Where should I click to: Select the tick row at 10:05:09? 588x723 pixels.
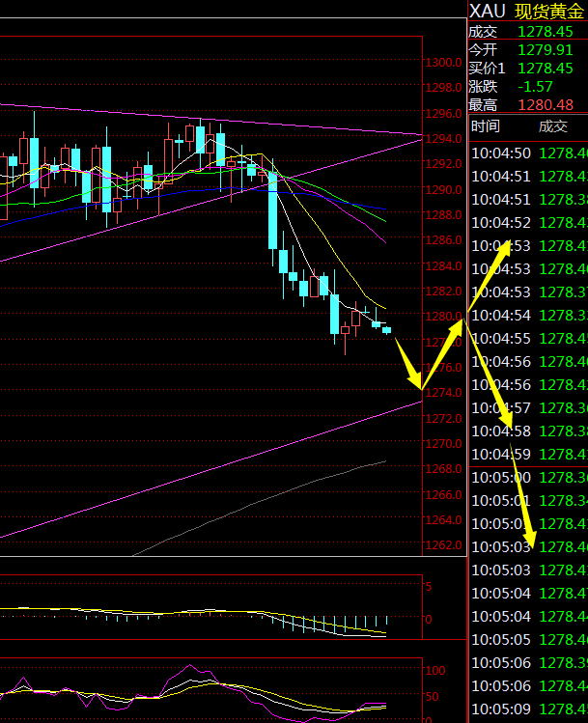[x=528, y=709]
